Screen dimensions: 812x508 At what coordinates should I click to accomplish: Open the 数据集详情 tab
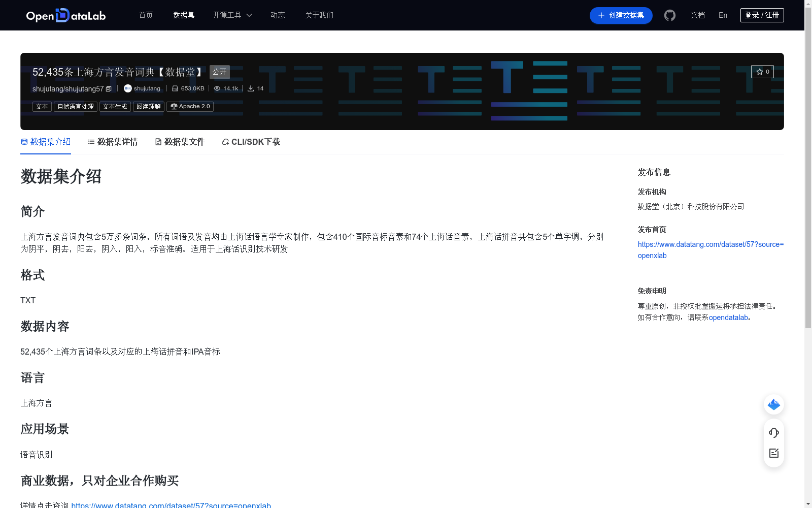coord(117,142)
